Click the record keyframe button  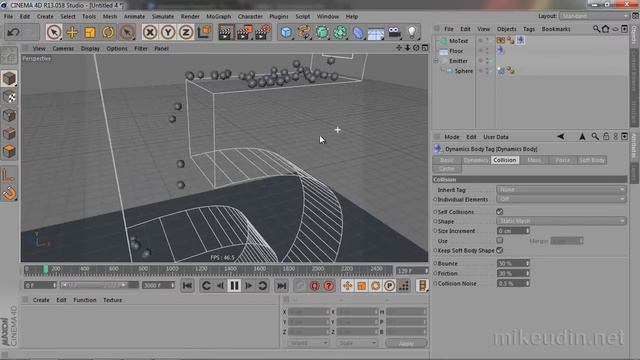(x=300, y=286)
